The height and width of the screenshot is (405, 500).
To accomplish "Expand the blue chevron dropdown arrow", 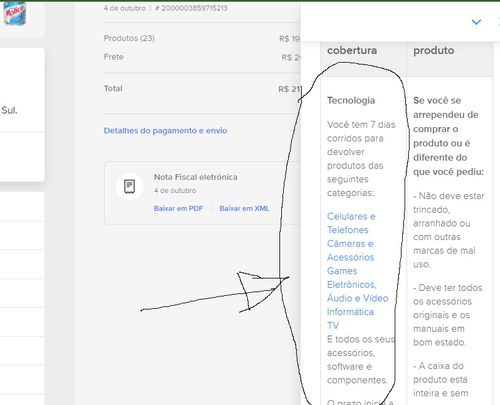I will (x=476, y=22).
